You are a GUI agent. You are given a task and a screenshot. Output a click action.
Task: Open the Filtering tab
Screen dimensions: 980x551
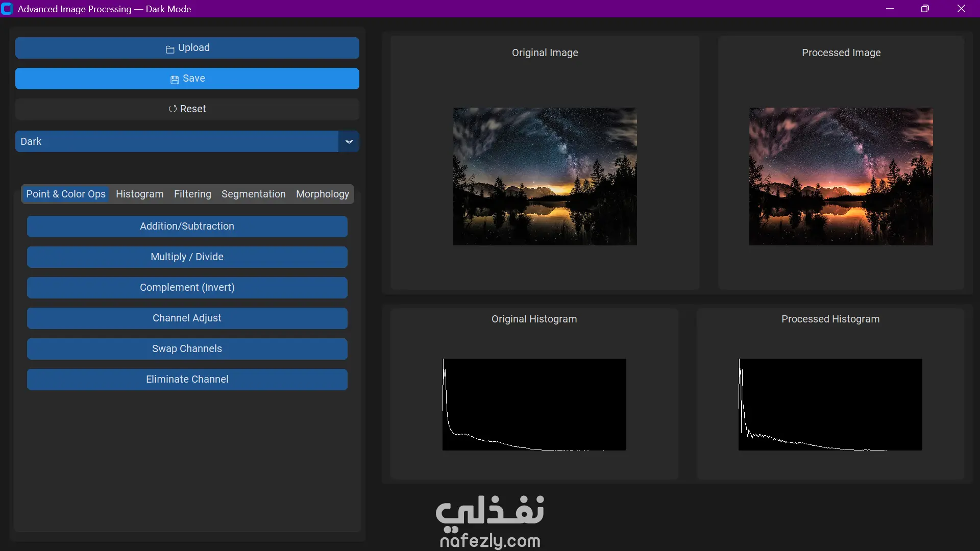[192, 194]
